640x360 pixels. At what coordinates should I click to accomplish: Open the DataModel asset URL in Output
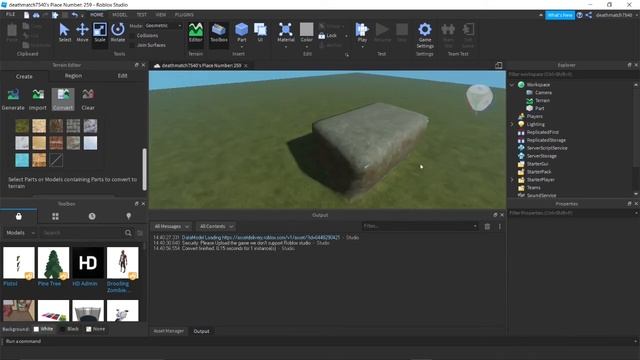(x=281, y=238)
